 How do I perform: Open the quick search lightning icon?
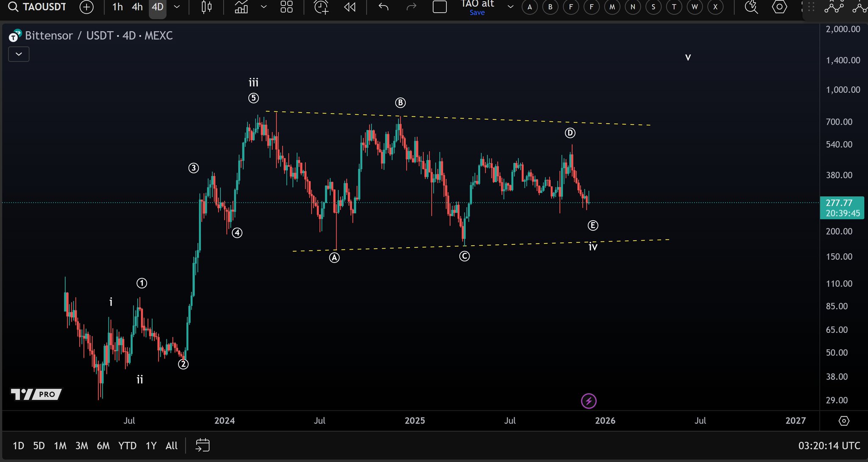[751, 7]
